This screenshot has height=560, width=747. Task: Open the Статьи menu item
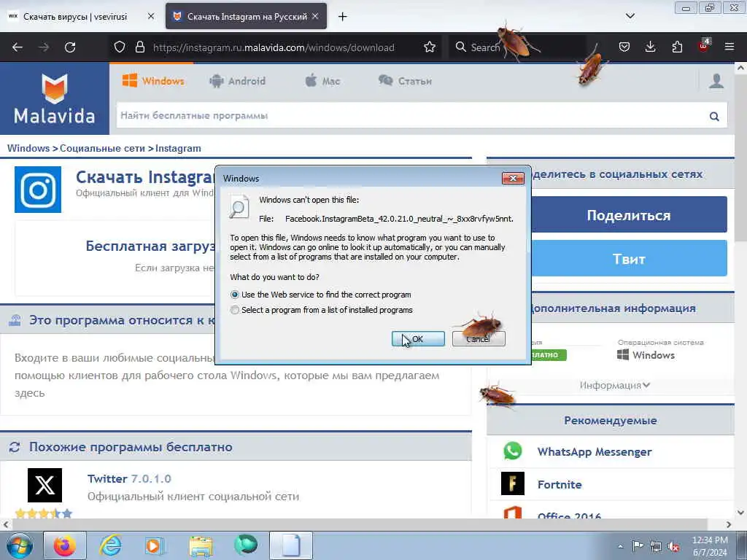[x=405, y=81]
